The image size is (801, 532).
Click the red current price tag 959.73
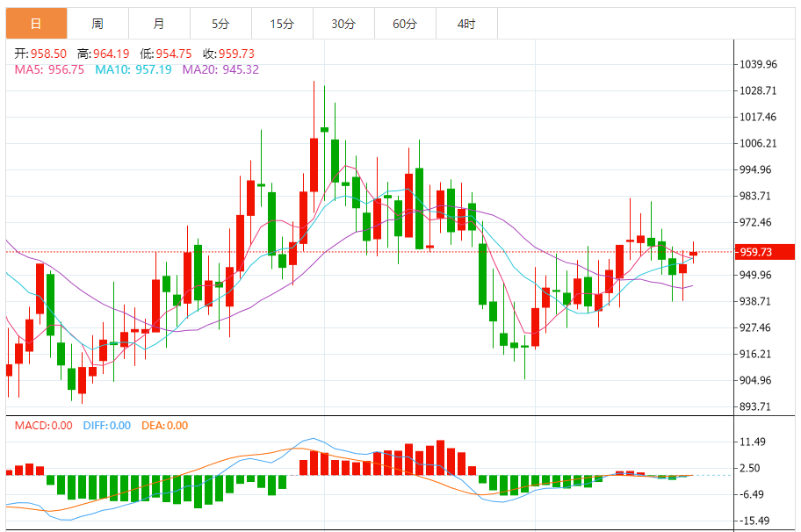point(765,252)
